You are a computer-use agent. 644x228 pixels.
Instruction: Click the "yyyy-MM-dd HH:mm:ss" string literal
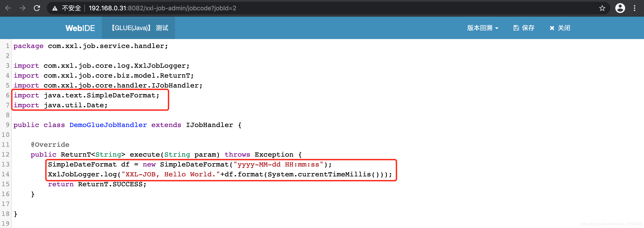coord(278,164)
